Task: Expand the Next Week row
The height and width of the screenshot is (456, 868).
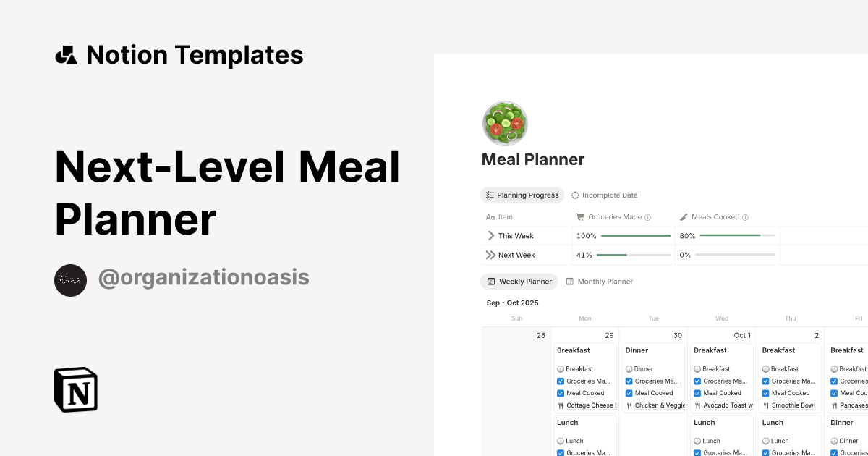Action: click(x=488, y=255)
